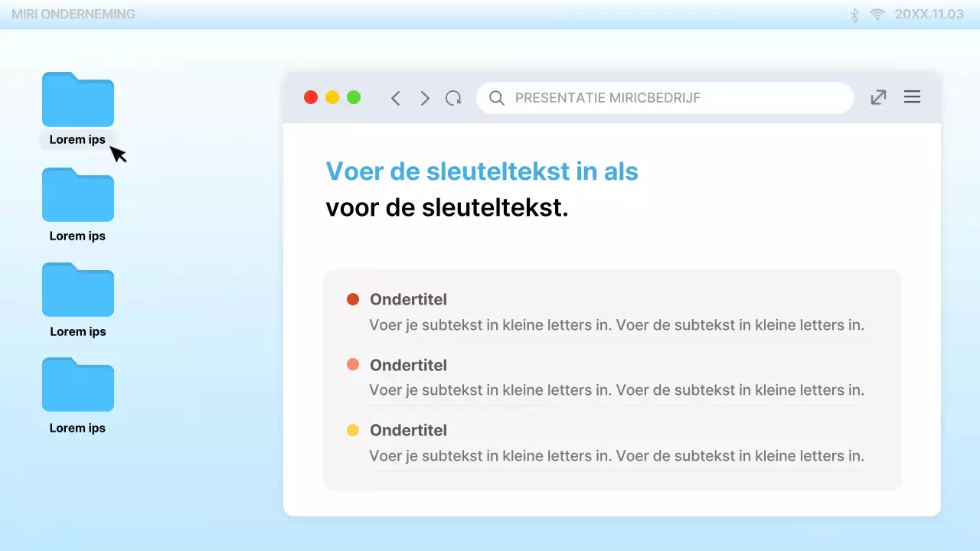Expand the second Ondertitel section
The image size is (980, 551).
[x=408, y=365]
